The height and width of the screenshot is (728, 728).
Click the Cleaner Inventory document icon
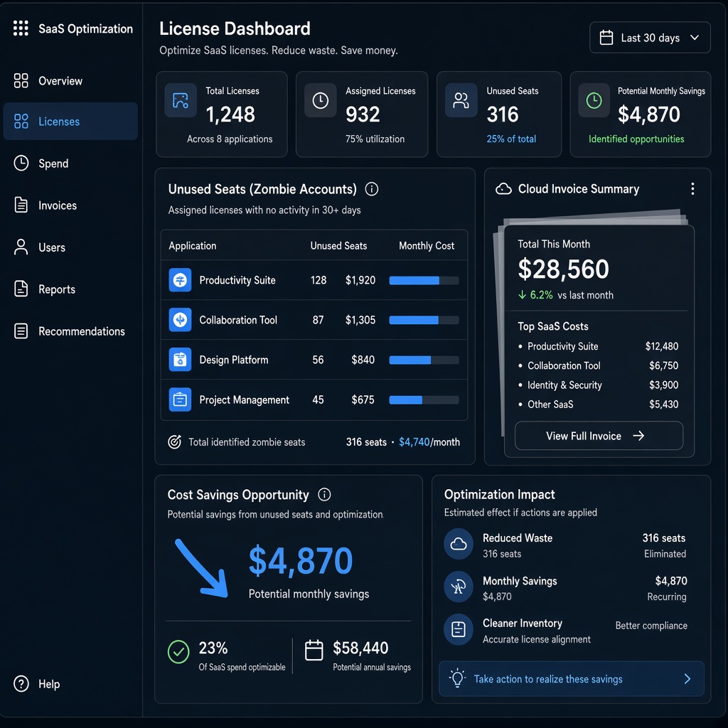[x=459, y=630]
